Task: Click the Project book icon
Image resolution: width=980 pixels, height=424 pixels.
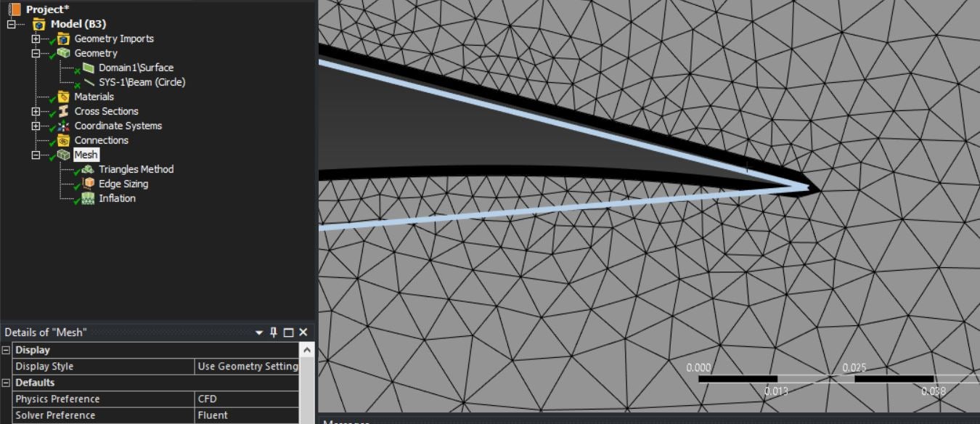Action: pos(15,9)
